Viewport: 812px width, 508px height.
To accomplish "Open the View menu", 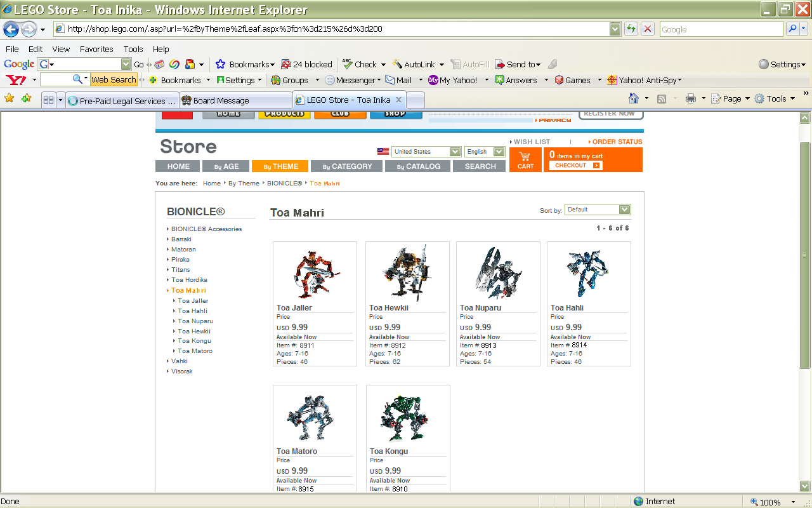I will [61, 49].
